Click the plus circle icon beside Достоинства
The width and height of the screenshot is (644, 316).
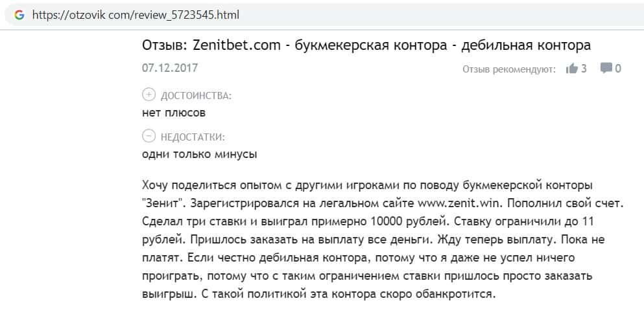pos(149,95)
